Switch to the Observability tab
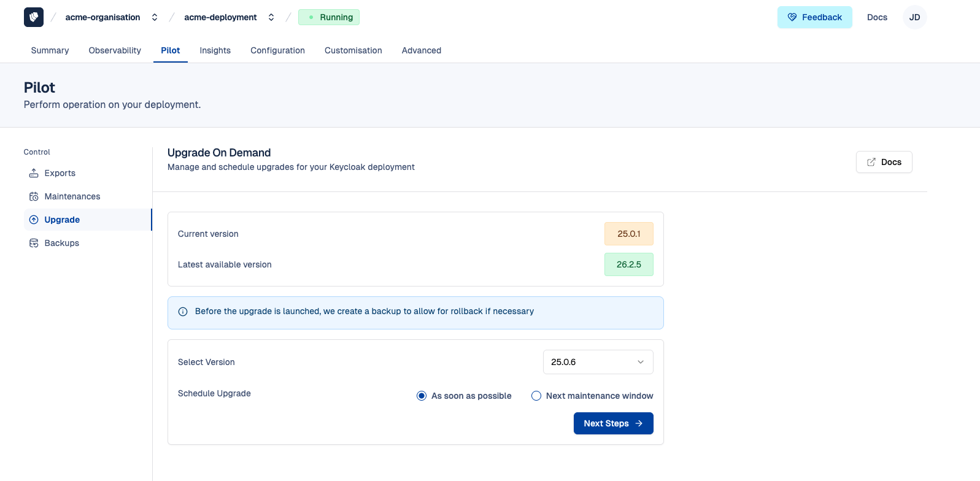Image resolution: width=980 pixels, height=481 pixels. pyautogui.click(x=115, y=50)
